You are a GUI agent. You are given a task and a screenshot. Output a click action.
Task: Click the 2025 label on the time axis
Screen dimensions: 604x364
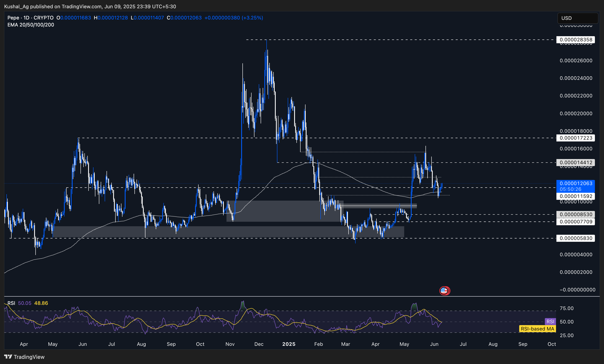[x=289, y=344]
